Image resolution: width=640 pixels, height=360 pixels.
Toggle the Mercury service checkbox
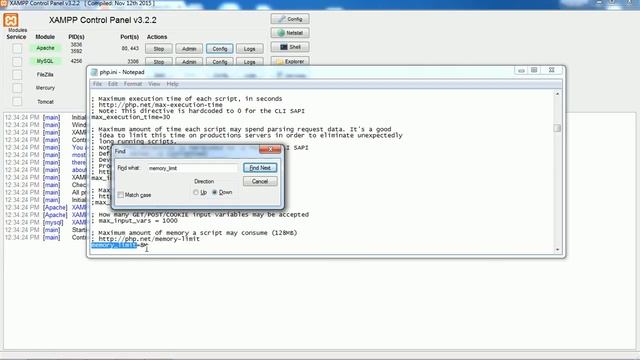pyautogui.click(x=17, y=88)
